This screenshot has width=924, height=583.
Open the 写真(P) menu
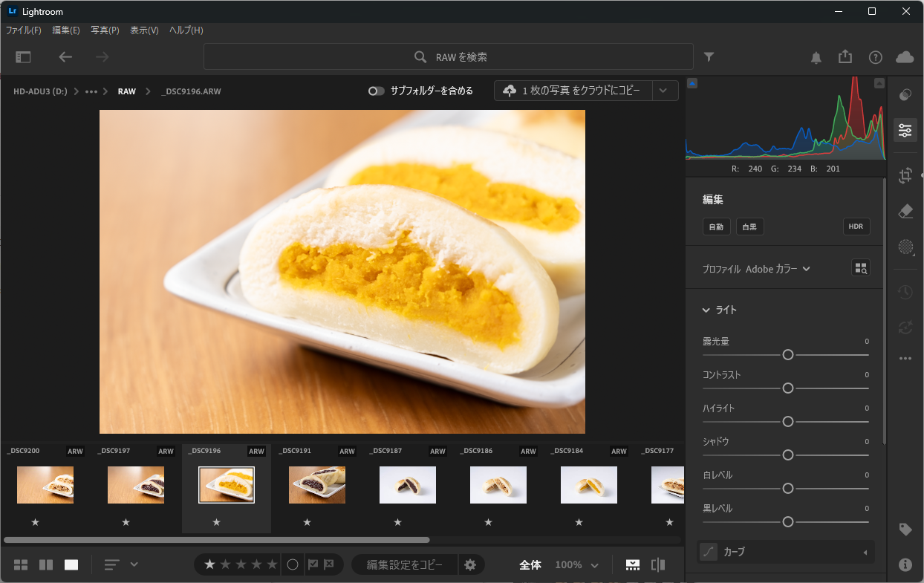click(x=105, y=30)
